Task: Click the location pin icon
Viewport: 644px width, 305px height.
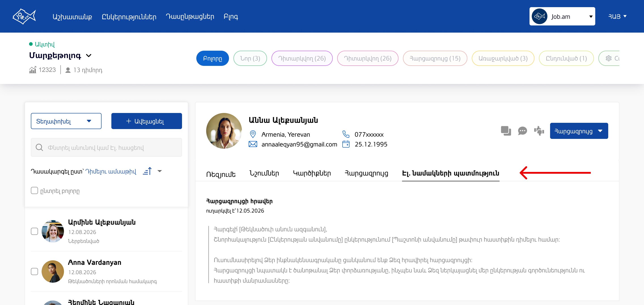Action: click(x=253, y=134)
